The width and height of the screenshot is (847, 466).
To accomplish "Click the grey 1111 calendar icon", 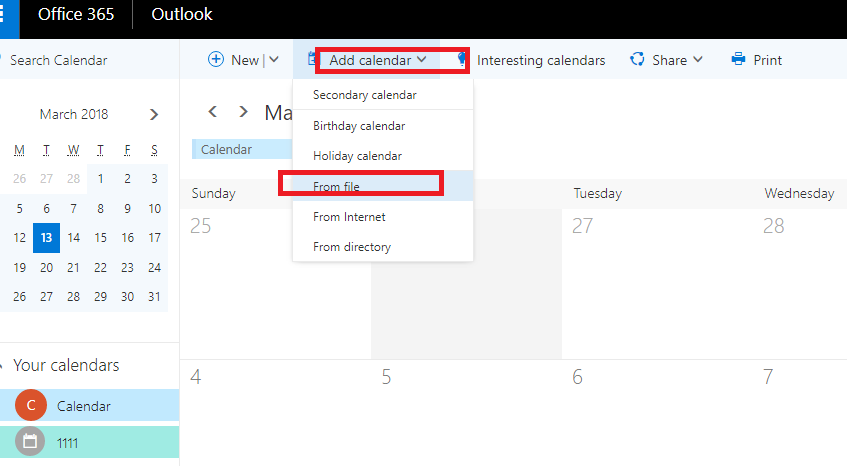I will 30,442.
